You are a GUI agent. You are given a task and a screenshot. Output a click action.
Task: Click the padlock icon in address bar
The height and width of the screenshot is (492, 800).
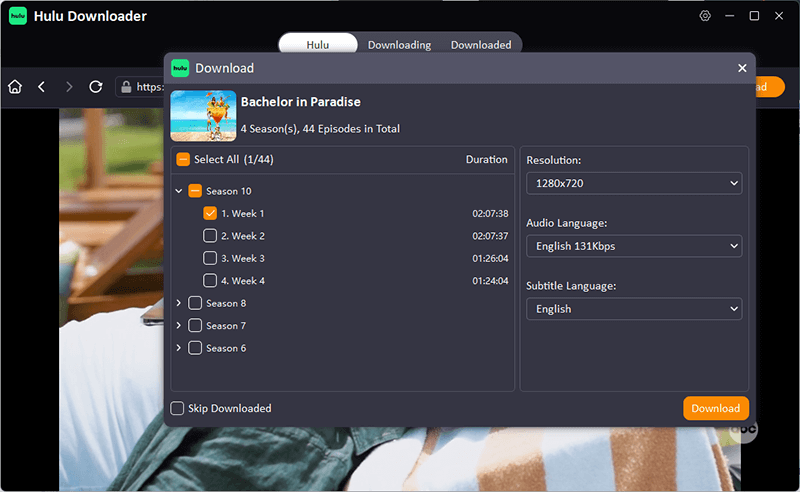126,87
